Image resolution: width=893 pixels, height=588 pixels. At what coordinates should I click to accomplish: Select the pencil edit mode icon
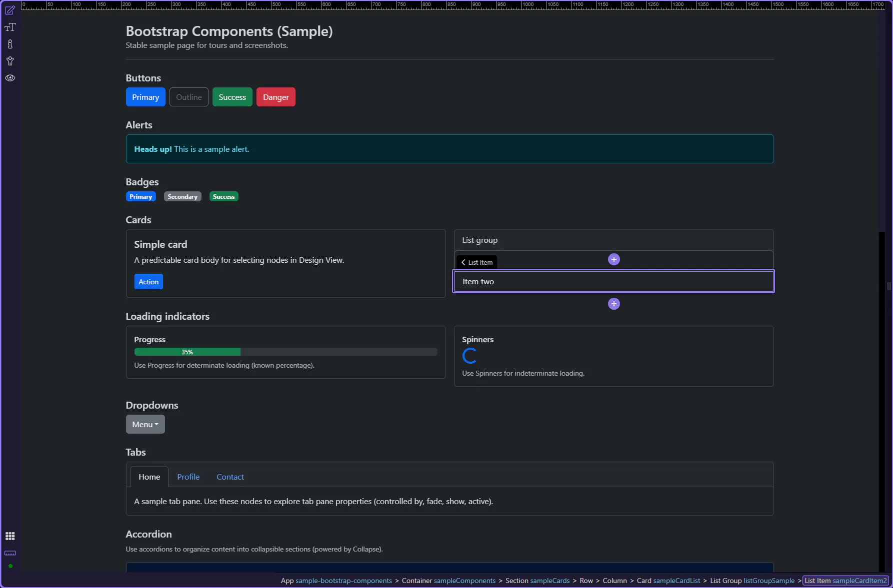pyautogui.click(x=10, y=10)
